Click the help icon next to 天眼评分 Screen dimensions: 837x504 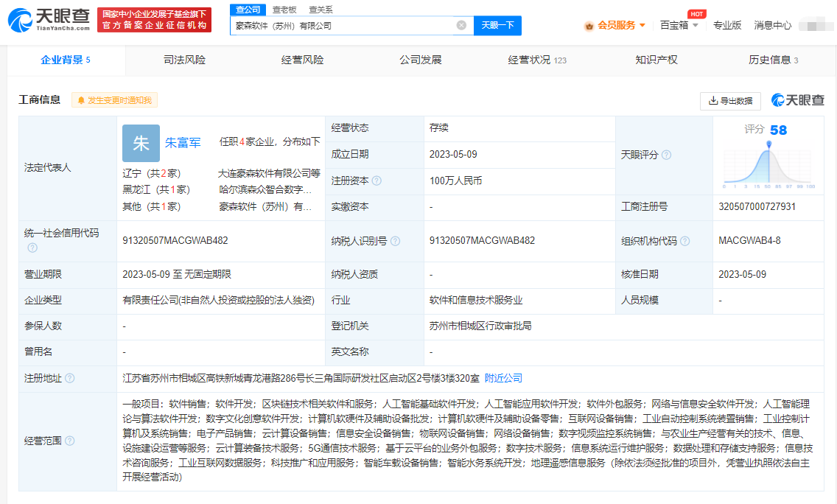666,155
